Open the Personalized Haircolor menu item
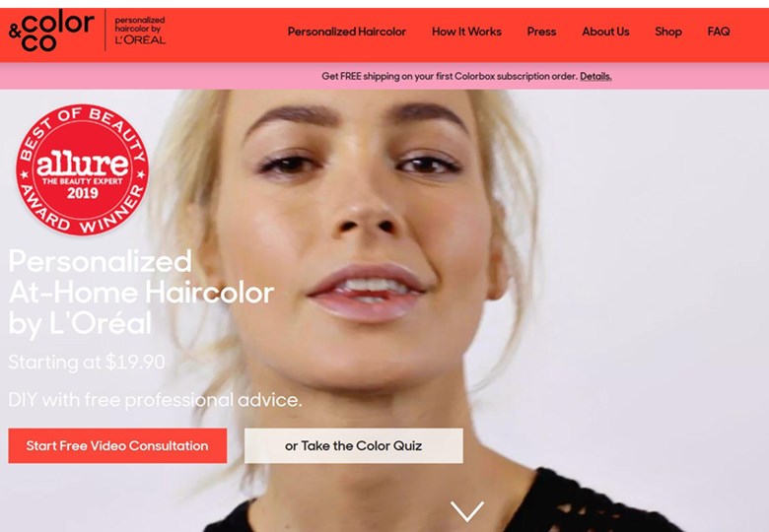Screen dimensions: 769x532 click(x=347, y=32)
